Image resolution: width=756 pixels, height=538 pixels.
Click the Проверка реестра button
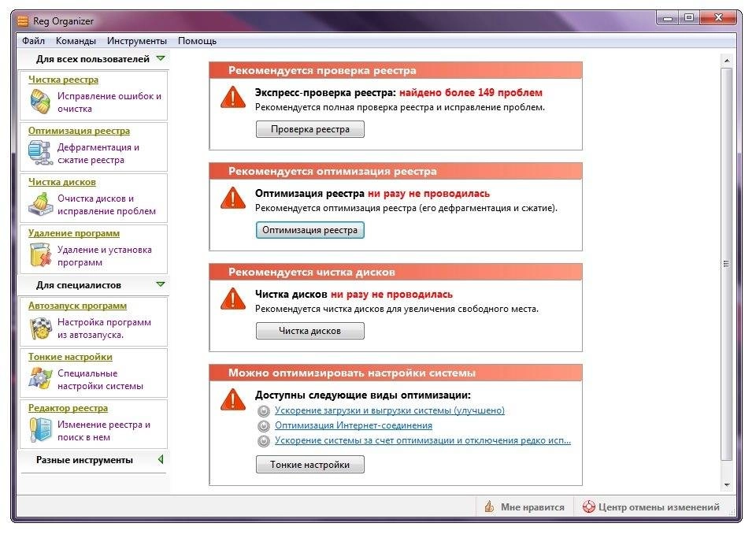pos(310,129)
